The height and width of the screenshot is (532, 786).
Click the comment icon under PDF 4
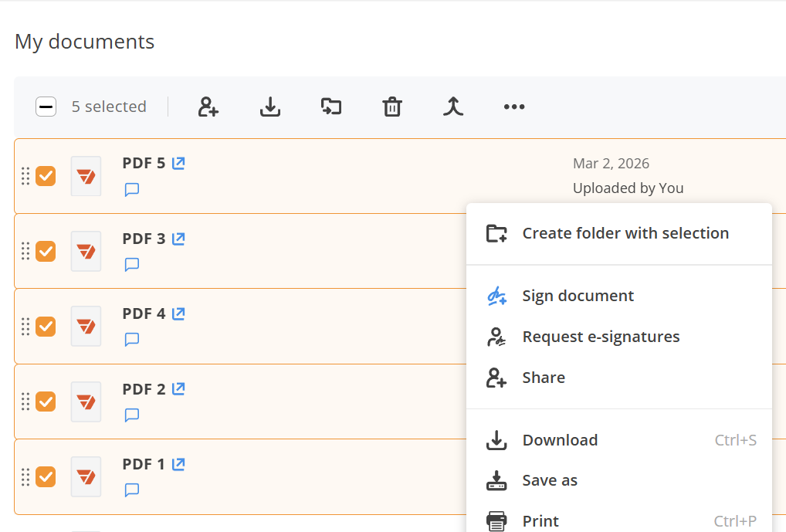tap(132, 340)
